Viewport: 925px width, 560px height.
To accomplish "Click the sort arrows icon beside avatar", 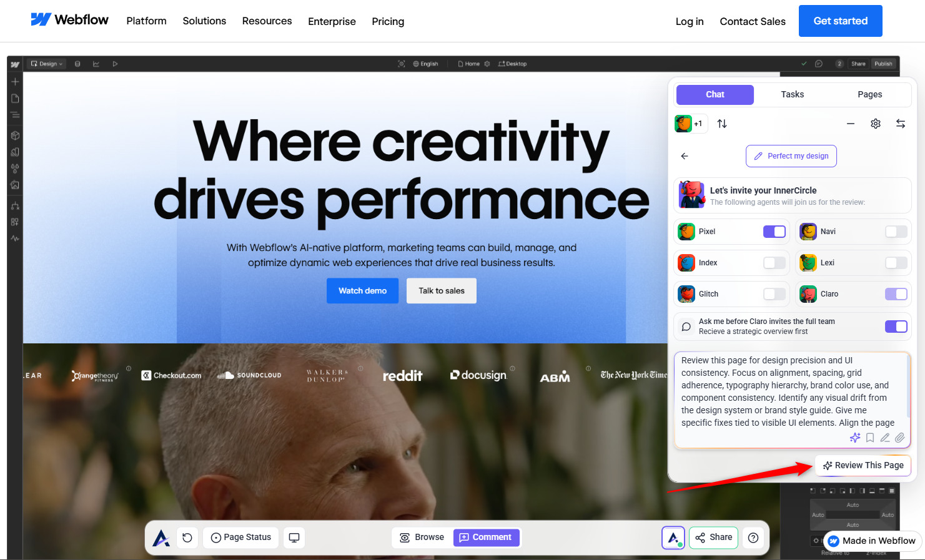I will (x=722, y=124).
